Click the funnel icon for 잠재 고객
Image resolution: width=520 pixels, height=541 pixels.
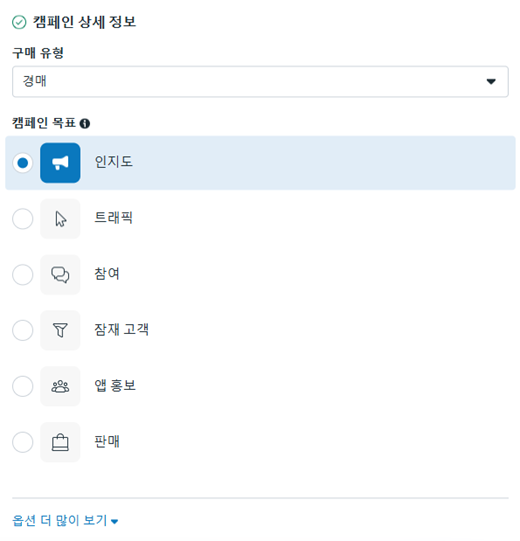tap(60, 330)
